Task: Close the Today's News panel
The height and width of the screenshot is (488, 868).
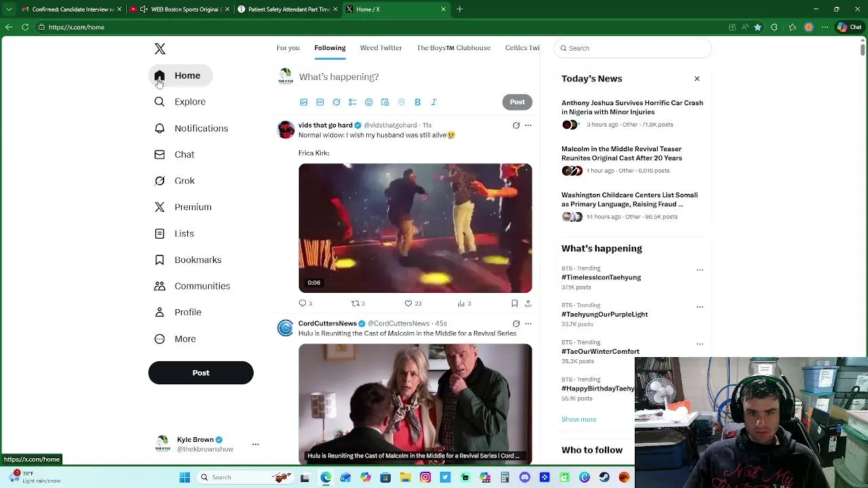Action: (x=697, y=79)
